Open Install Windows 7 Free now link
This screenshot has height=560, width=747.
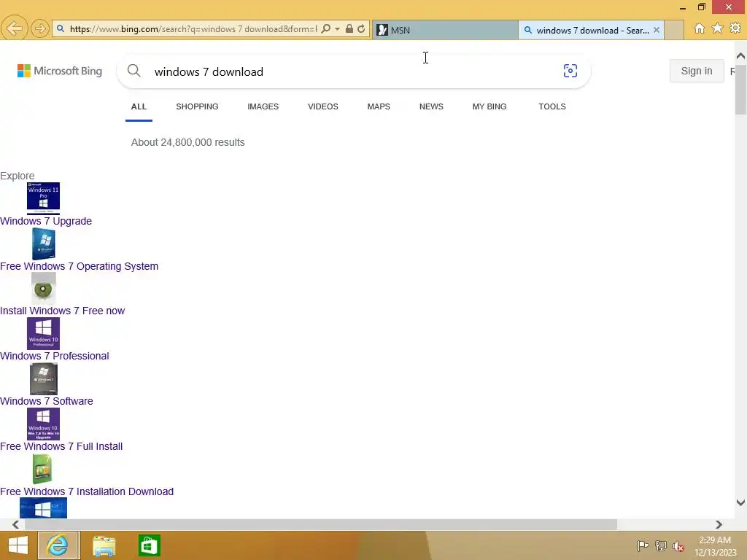point(63,311)
